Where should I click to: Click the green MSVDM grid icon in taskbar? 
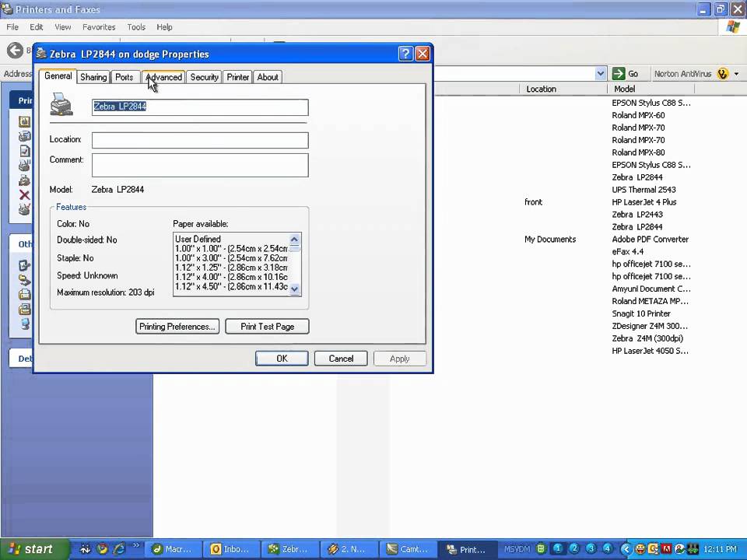pos(542,548)
